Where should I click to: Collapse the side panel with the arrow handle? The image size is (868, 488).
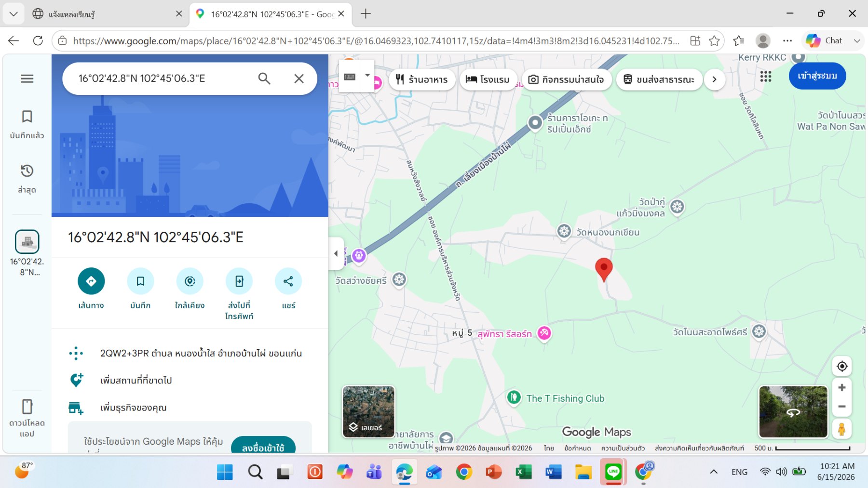pyautogui.click(x=336, y=253)
